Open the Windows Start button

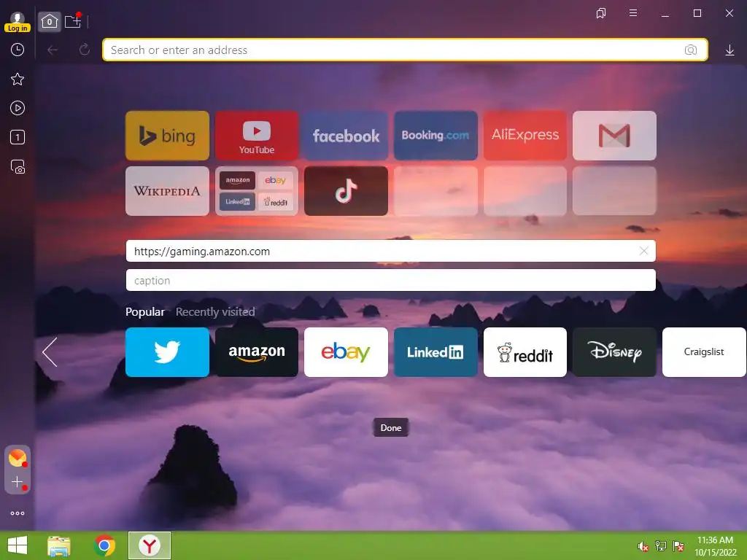[x=18, y=545]
